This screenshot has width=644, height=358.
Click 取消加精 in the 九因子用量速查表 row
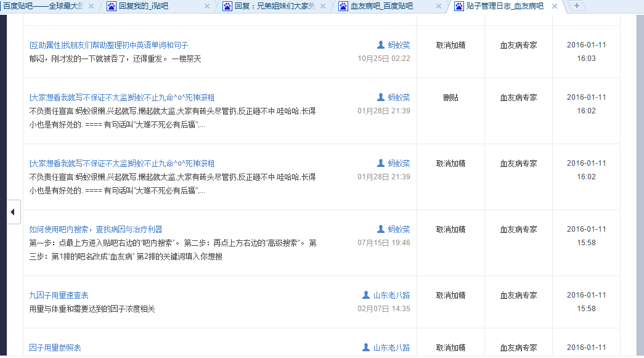[x=450, y=296]
